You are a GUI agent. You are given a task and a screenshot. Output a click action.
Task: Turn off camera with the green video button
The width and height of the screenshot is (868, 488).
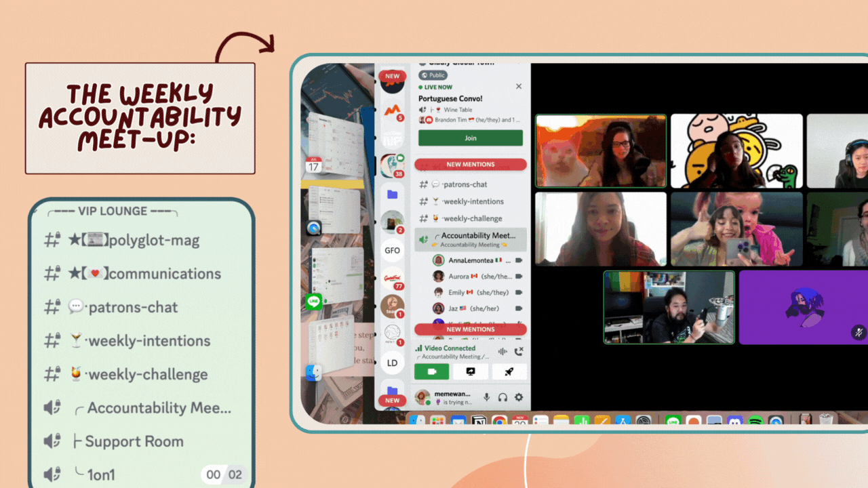[431, 371]
